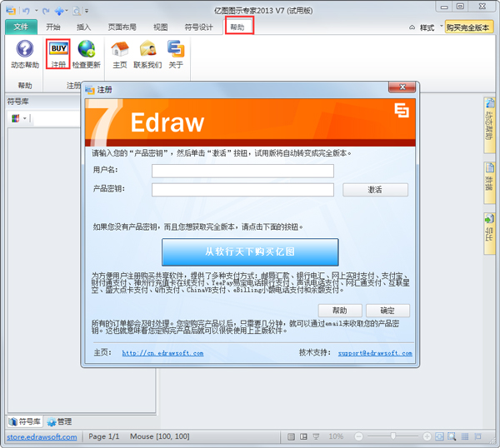Open the 关于 about icon
The image size is (500, 448).
tap(176, 54)
